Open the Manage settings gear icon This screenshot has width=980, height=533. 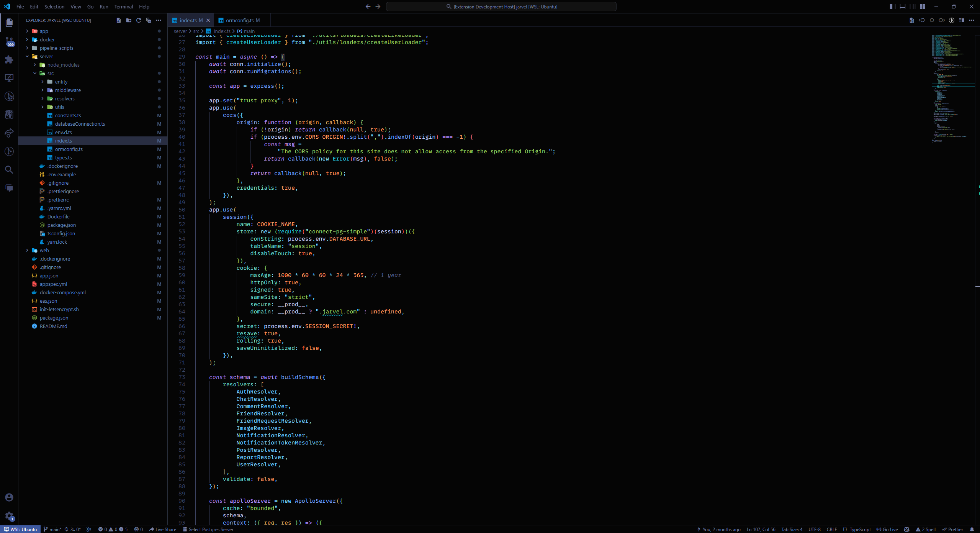[9, 516]
